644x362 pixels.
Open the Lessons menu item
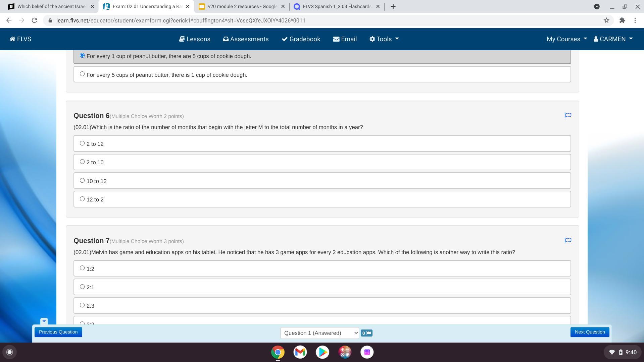click(195, 39)
